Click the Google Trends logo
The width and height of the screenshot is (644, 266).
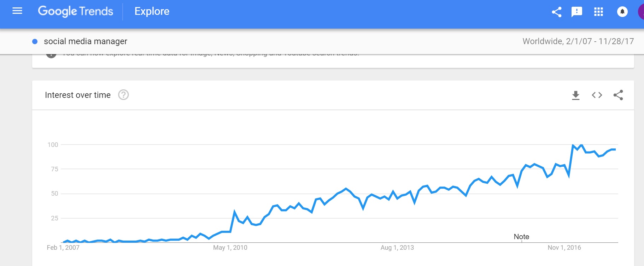point(76,11)
